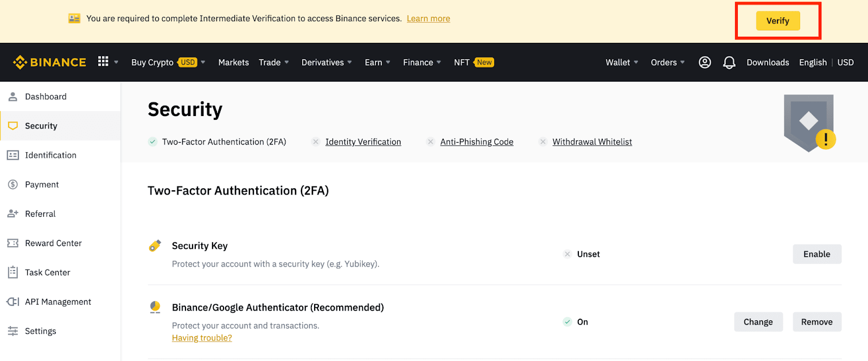
Task: Open the notifications bell
Action: pos(729,62)
